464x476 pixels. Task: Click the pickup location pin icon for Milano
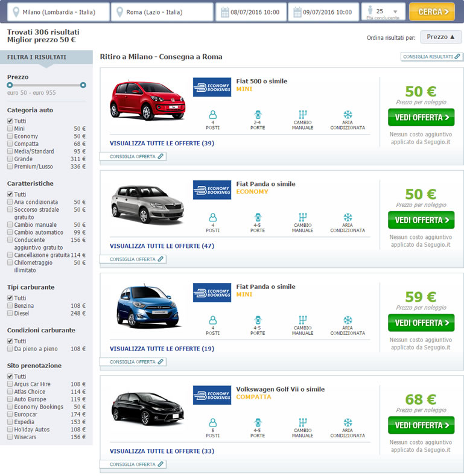[x=16, y=12]
